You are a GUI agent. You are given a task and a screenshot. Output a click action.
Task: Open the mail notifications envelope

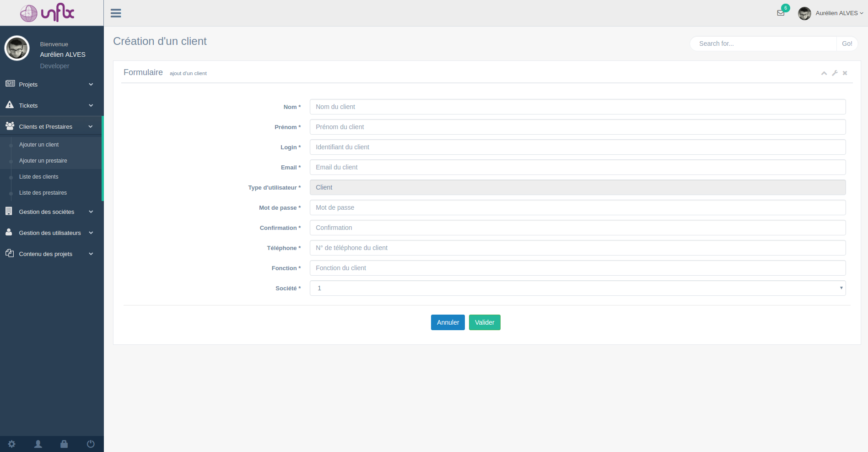pos(781,13)
